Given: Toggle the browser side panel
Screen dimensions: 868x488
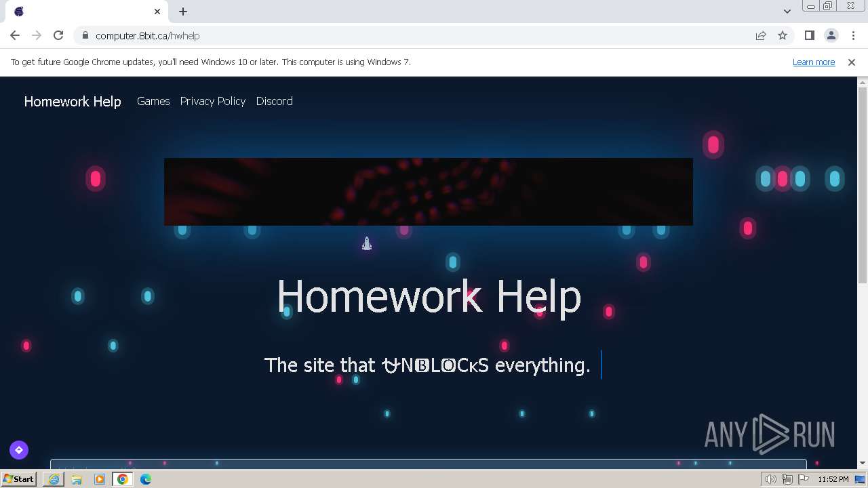Looking at the screenshot, I should 809,35.
